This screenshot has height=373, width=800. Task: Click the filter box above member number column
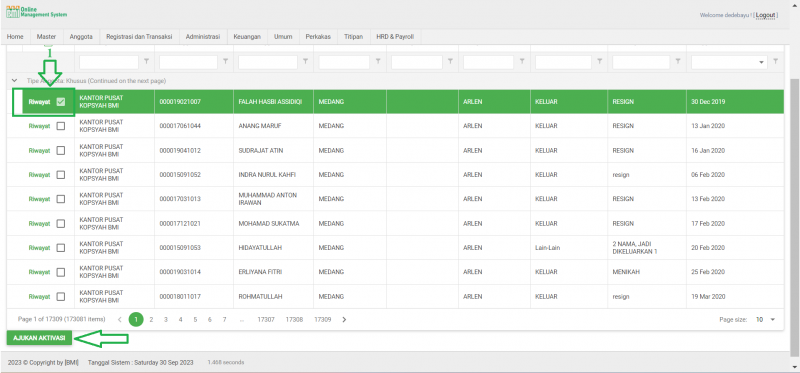pos(188,62)
